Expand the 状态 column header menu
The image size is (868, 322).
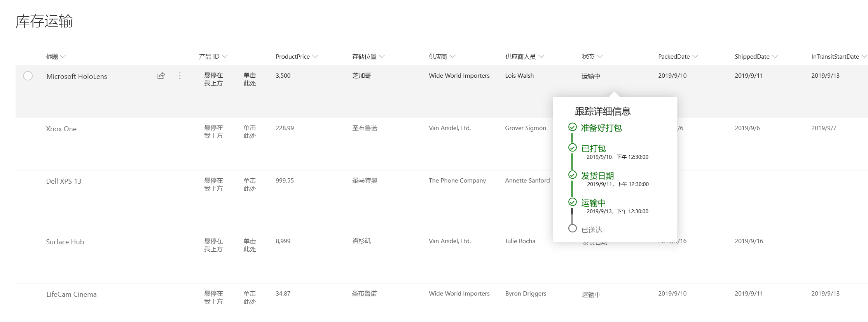(592, 57)
